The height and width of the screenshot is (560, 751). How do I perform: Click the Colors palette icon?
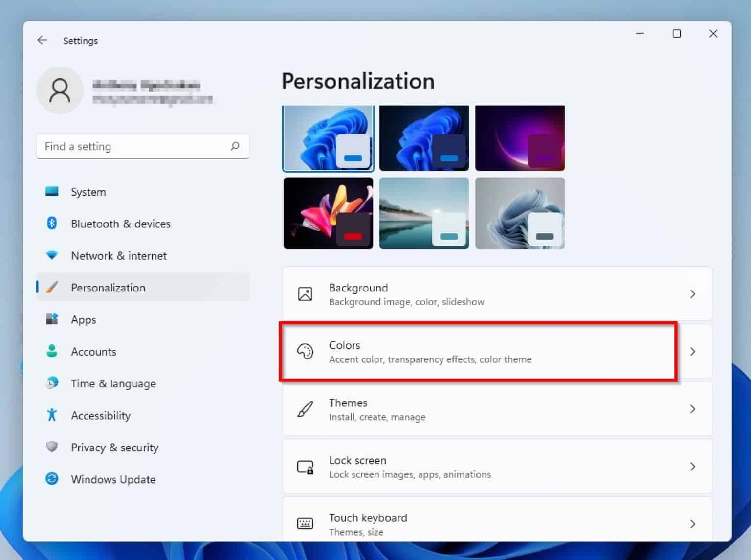pos(305,351)
